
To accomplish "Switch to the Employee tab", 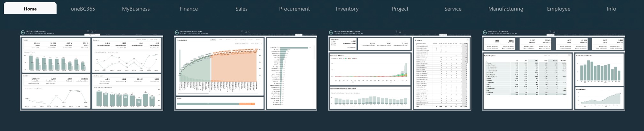I will click(x=559, y=9).
